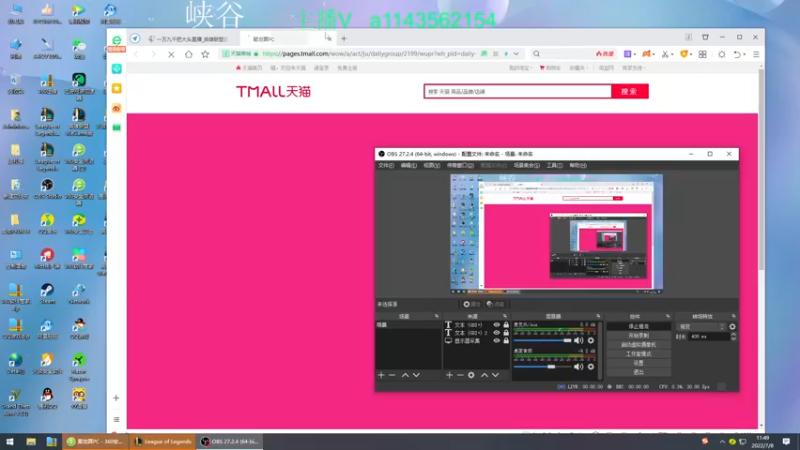The width and height of the screenshot is (800, 450).
Task: Undock the 场景 panel using its header icon
Action: [437, 316]
